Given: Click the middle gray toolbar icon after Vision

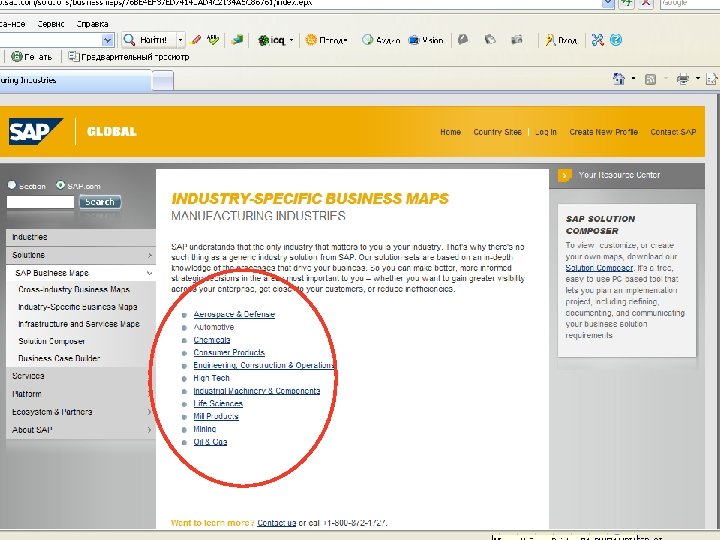Looking at the screenshot, I should point(490,39).
